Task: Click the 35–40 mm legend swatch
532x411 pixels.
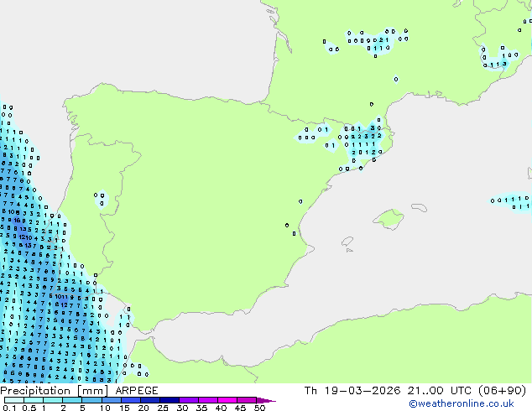Action: (x=208, y=400)
